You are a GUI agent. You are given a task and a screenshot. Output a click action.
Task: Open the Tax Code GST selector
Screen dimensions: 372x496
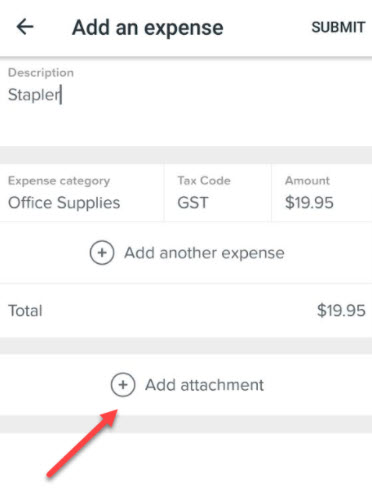pyautogui.click(x=218, y=192)
